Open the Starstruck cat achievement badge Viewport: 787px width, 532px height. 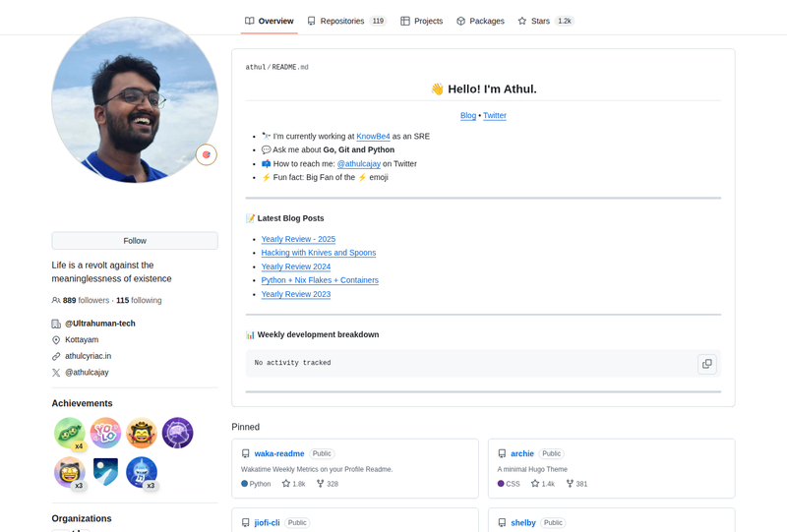click(70, 472)
